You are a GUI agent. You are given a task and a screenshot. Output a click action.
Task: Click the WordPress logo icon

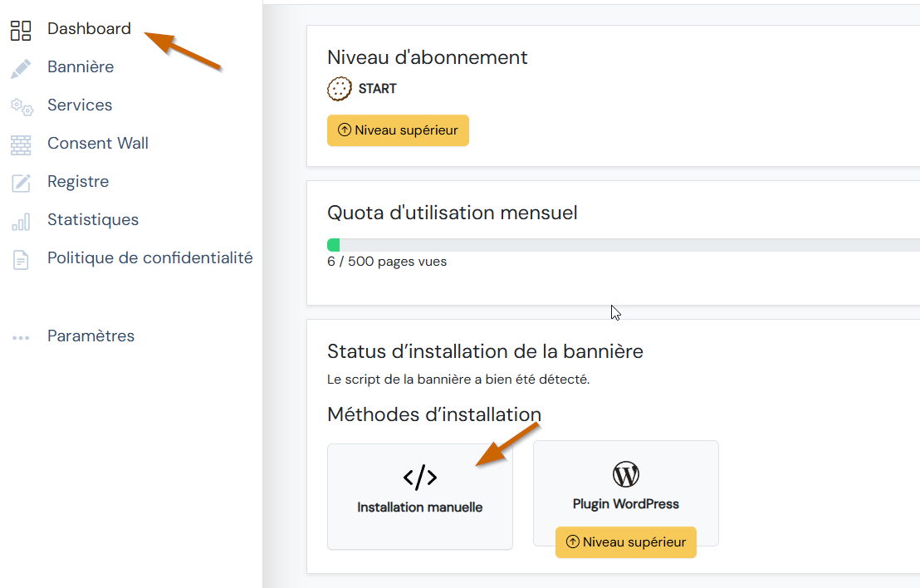click(x=625, y=474)
